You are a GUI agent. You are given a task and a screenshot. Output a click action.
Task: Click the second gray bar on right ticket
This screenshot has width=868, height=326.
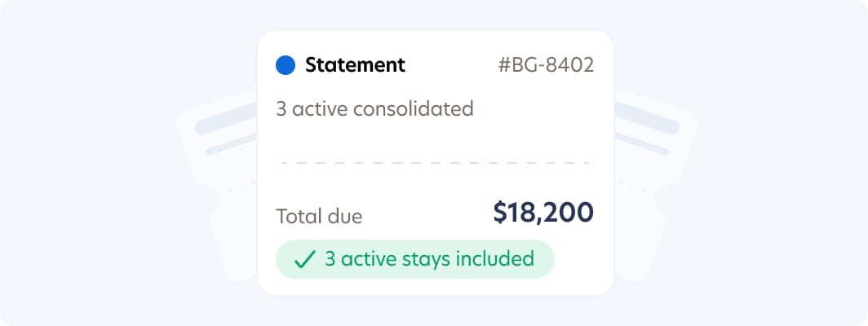tap(641, 144)
